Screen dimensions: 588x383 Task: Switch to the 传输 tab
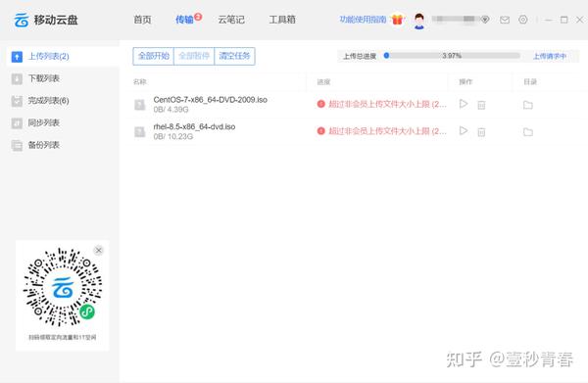pos(184,20)
